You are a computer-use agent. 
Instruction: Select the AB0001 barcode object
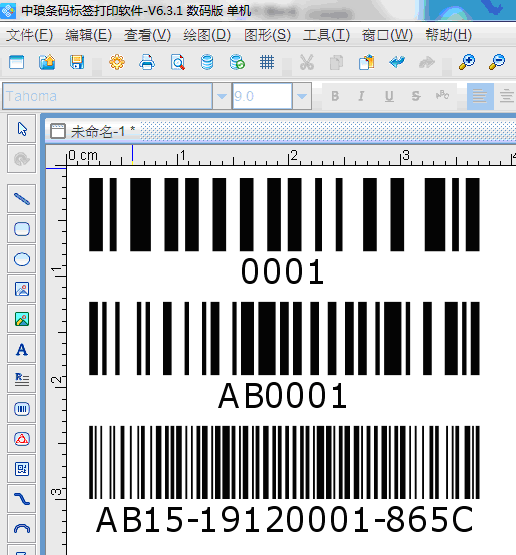tap(284, 338)
